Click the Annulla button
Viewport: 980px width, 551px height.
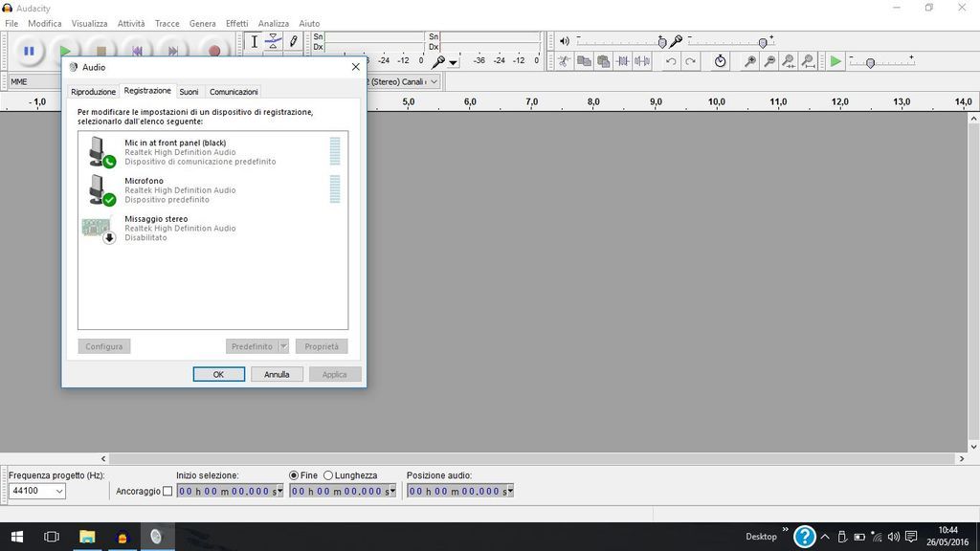pyautogui.click(x=277, y=374)
